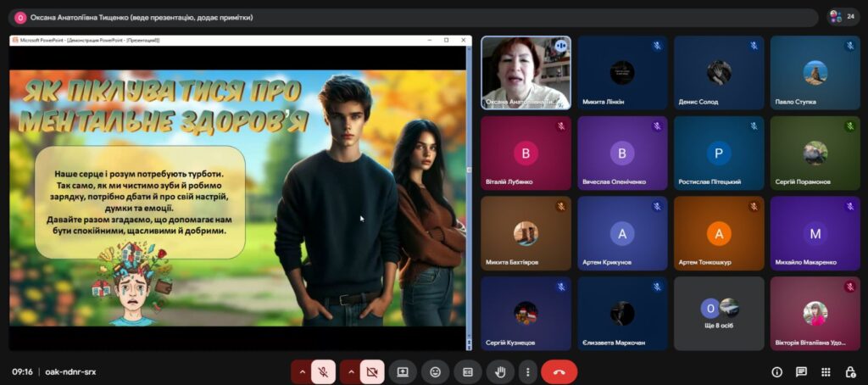Select Микита Лінкін's video tile
The width and height of the screenshot is (868, 385).
click(623, 73)
